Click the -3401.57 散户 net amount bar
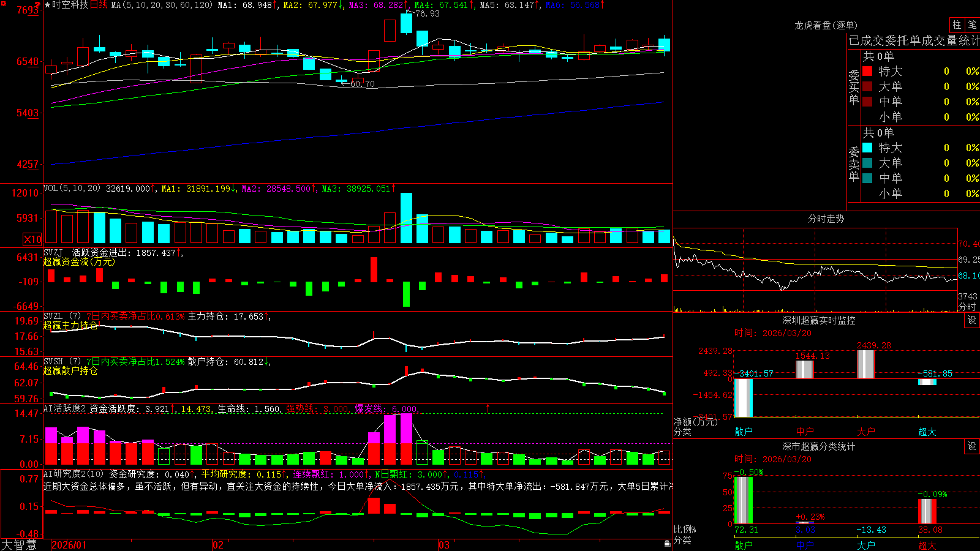The width and height of the screenshot is (980, 551). (x=744, y=398)
